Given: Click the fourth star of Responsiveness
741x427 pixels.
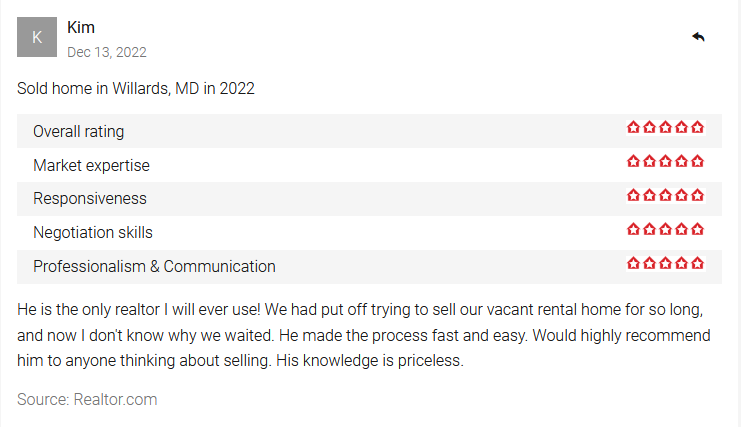Looking at the screenshot, I should coord(681,196).
